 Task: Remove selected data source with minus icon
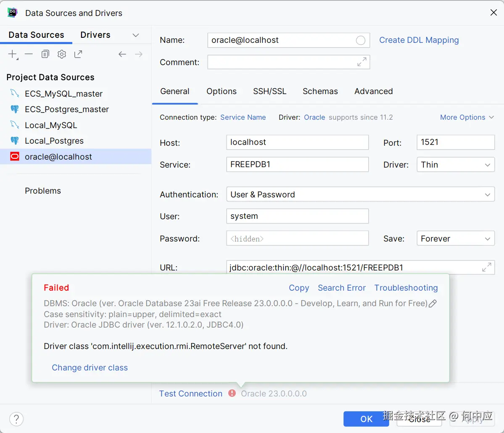click(29, 54)
